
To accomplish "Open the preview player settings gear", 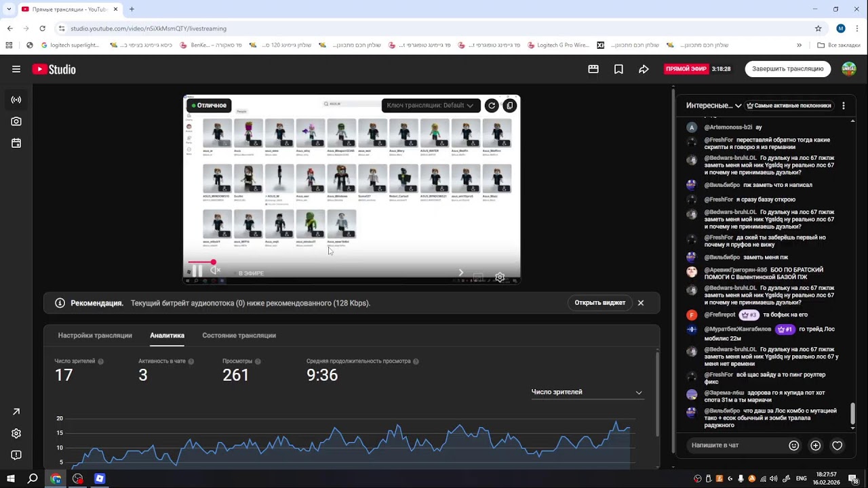I will point(500,277).
